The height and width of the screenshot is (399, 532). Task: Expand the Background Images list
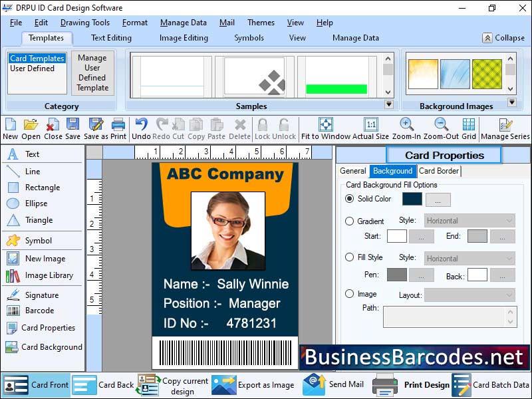click(512, 102)
